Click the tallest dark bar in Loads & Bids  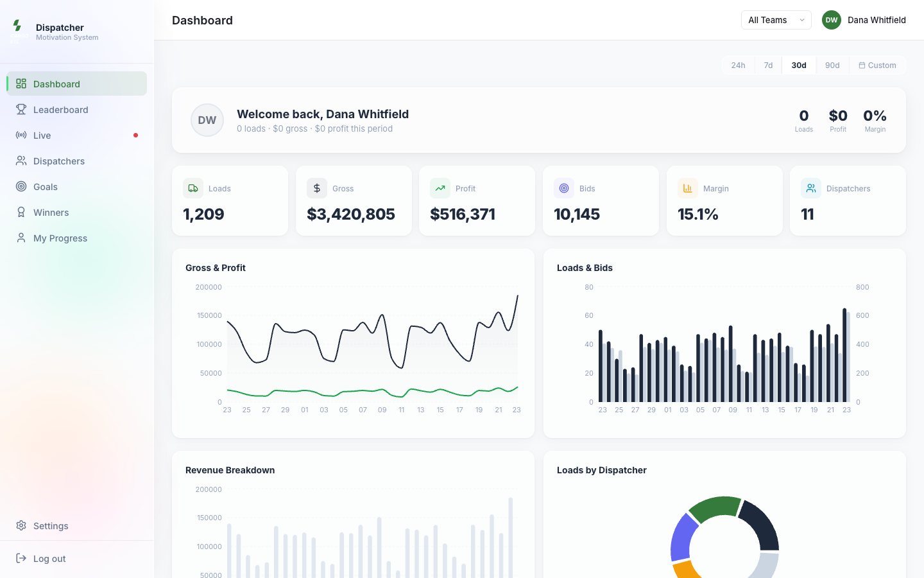click(844, 355)
